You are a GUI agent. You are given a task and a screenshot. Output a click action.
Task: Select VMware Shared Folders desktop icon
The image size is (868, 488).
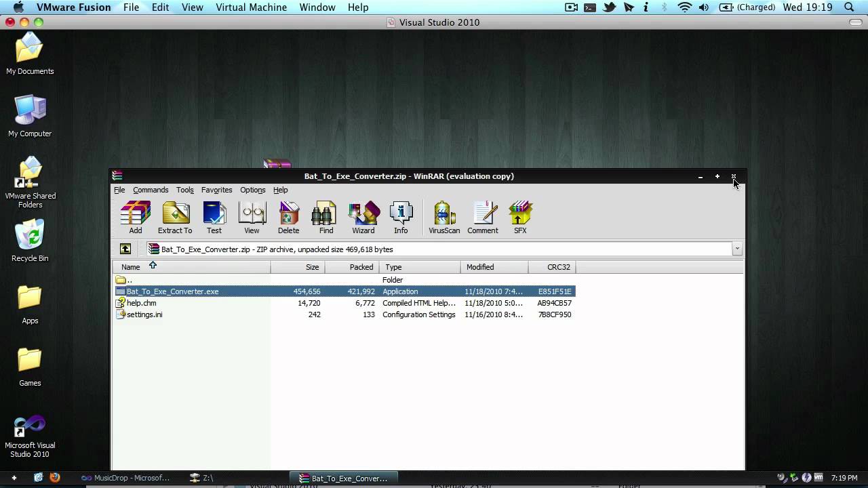tap(30, 182)
